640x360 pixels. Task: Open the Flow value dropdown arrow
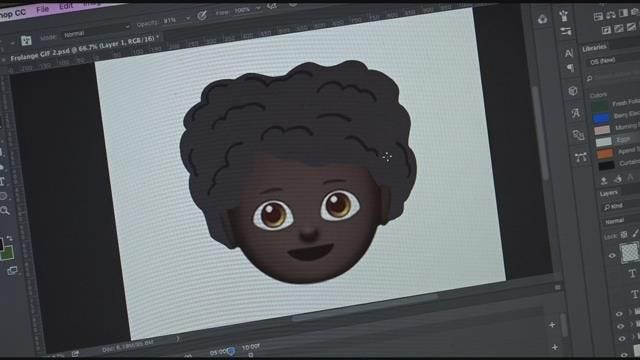tap(258, 8)
